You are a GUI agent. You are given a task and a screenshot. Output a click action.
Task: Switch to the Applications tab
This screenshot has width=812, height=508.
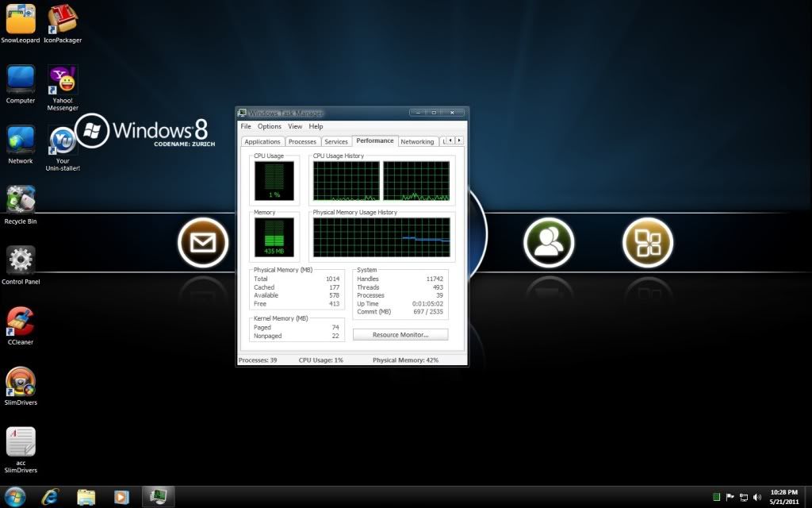point(262,141)
